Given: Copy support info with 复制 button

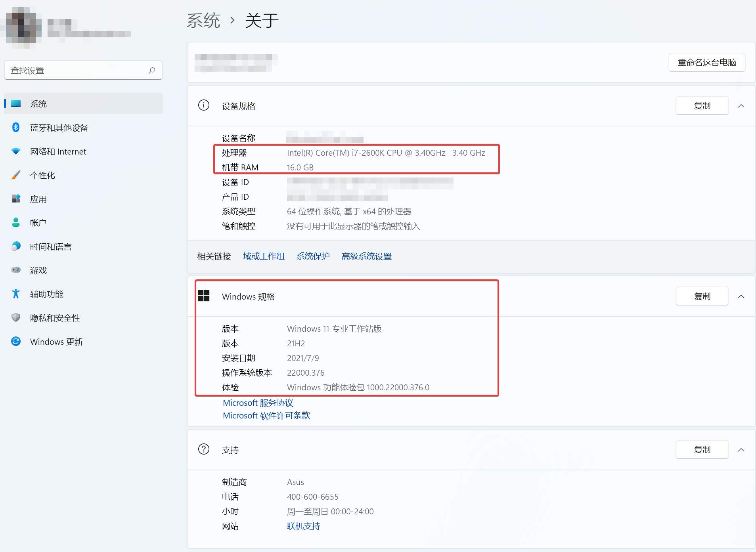Looking at the screenshot, I should click(702, 450).
